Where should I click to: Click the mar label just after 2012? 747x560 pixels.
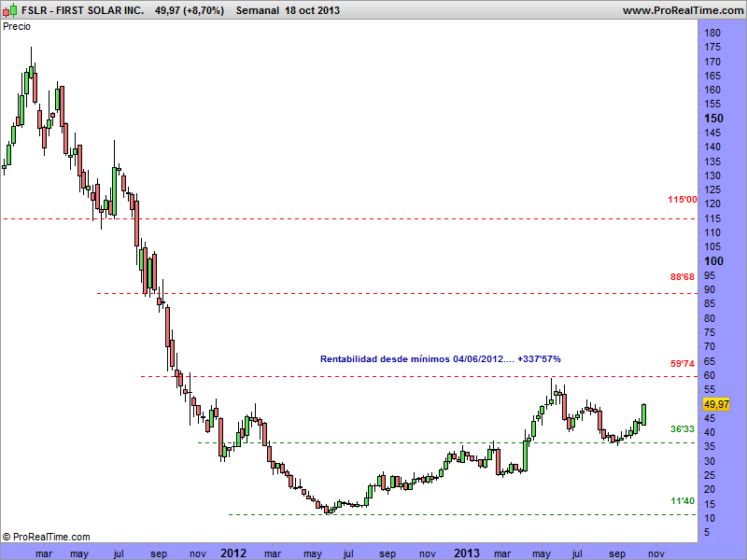pos(273,553)
